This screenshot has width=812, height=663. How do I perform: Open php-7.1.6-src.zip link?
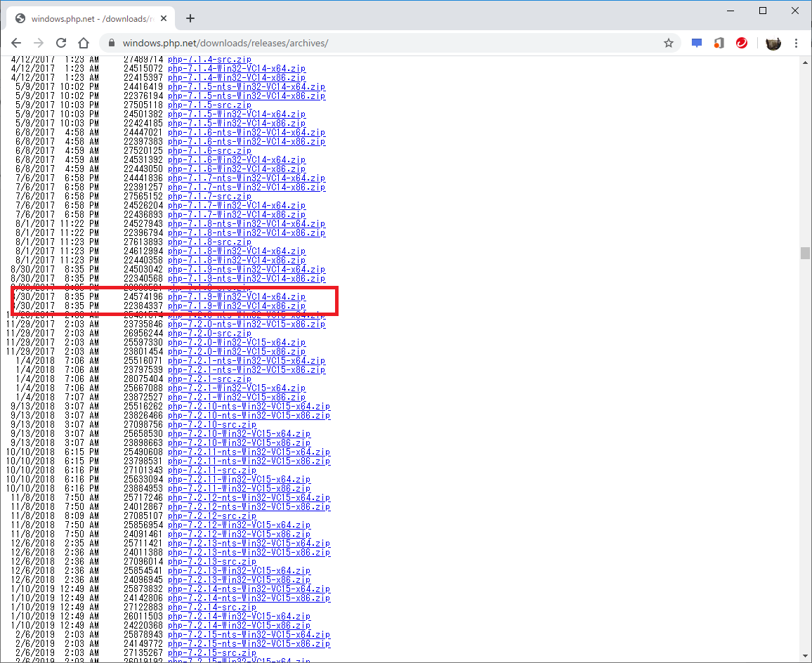pyautogui.click(x=210, y=151)
